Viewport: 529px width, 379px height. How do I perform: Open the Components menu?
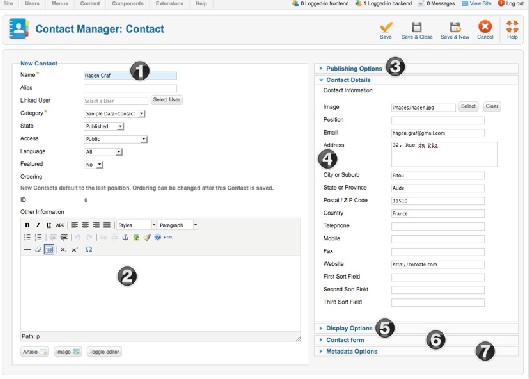pos(128,3)
